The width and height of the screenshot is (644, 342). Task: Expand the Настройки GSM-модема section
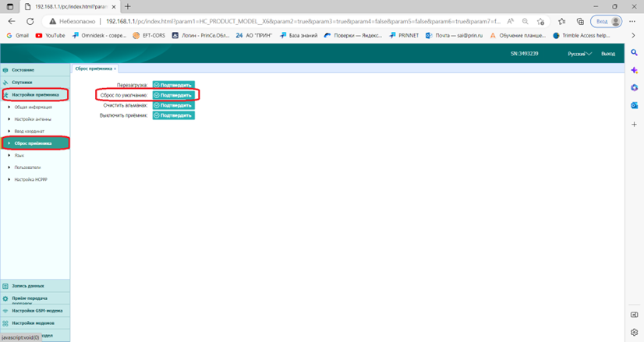coord(35,311)
